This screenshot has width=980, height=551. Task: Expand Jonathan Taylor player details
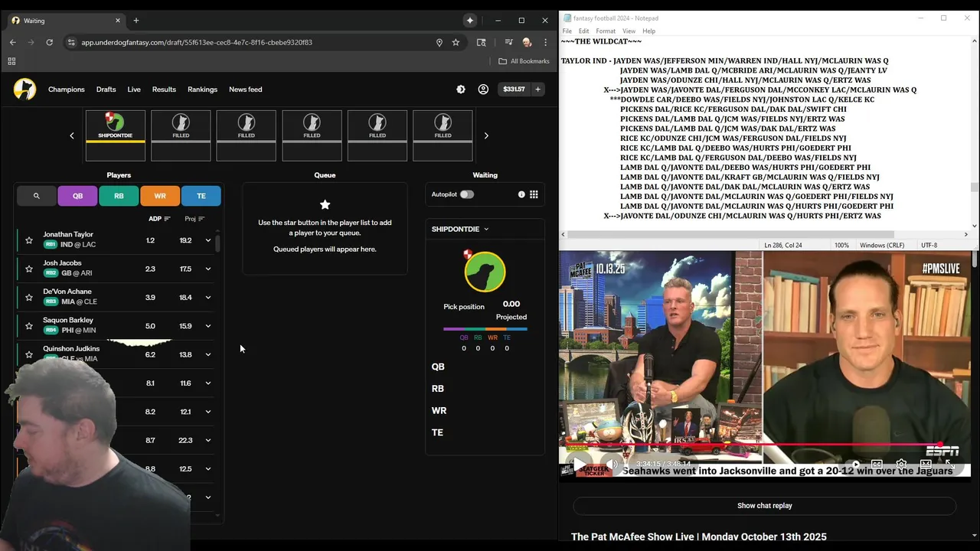[x=207, y=240]
